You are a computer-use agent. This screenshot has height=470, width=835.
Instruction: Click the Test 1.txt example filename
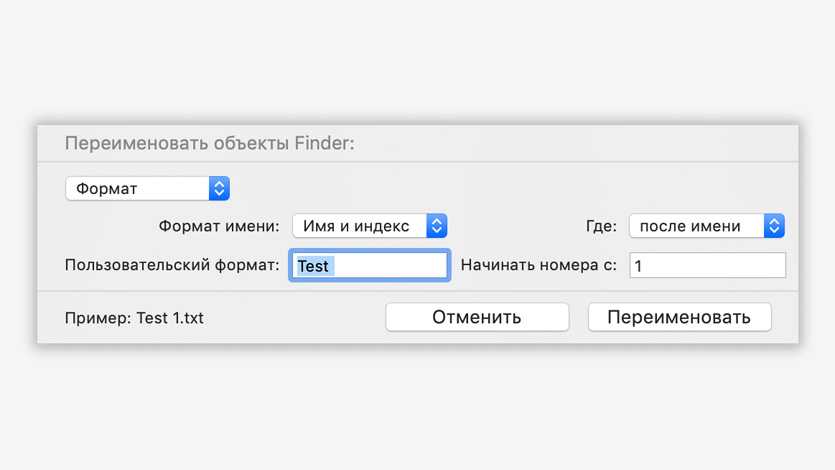click(171, 318)
